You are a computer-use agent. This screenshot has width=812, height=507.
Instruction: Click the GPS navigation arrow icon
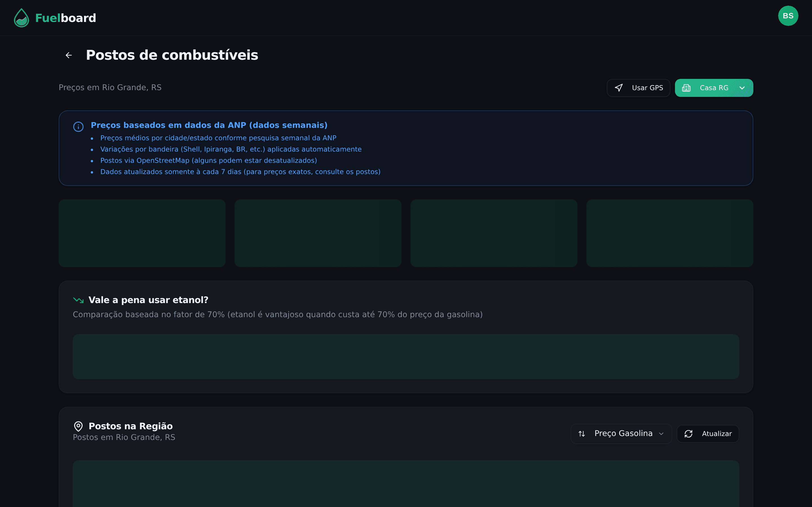[x=619, y=88]
